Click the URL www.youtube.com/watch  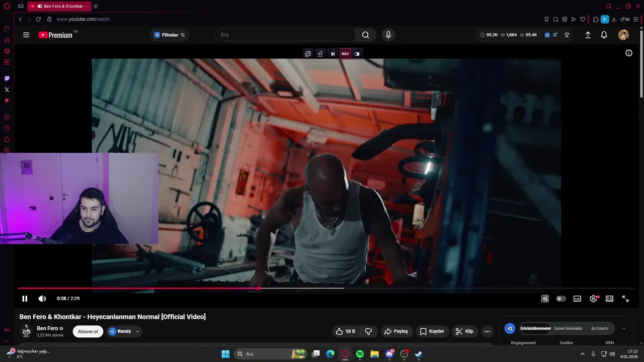83,19
